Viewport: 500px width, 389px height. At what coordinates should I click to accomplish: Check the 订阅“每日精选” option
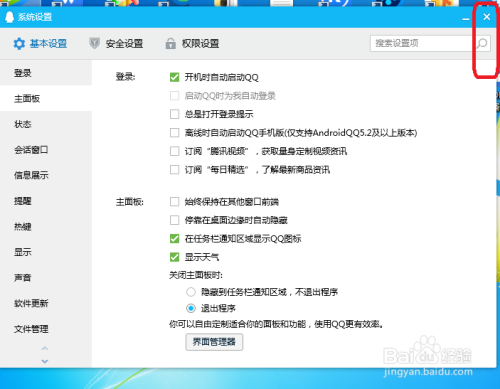pyautogui.click(x=174, y=170)
